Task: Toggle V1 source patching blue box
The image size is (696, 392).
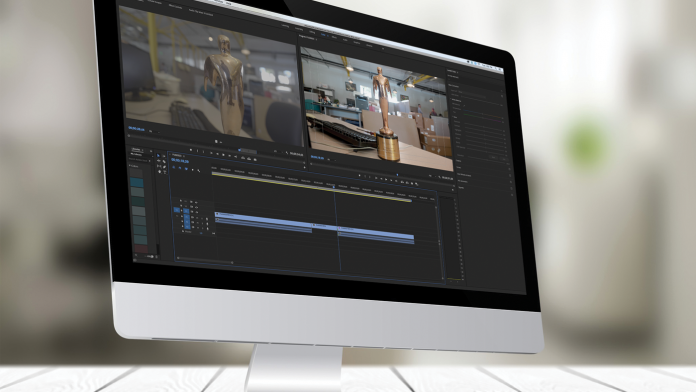Action: [x=177, y=210]
